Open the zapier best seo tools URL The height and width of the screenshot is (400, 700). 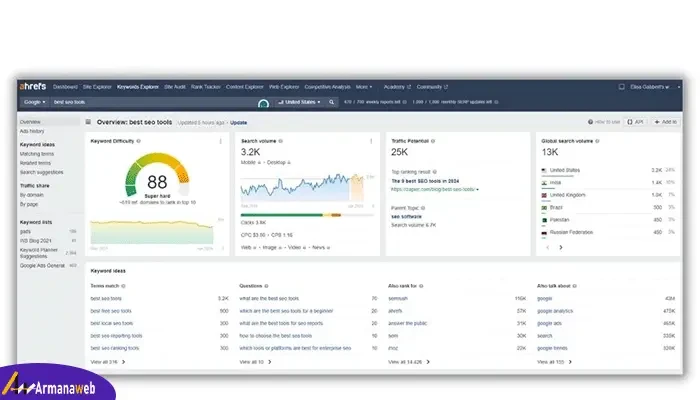click(434, 189)
